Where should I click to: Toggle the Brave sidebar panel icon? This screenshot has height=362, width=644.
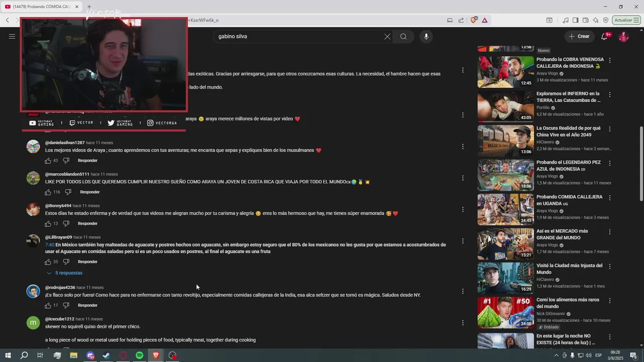(x=576, y=20)
